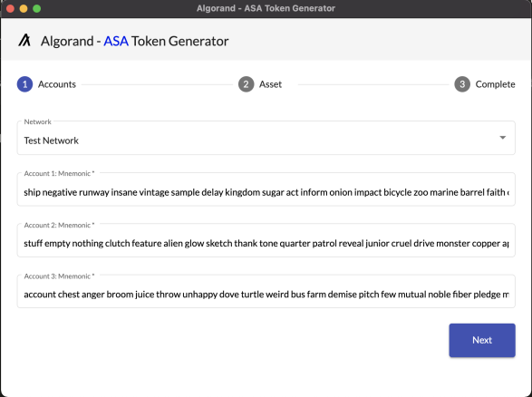Click the Account 1: Mnemonic label
Screen dimensions: 532x397
tap(59, 173)
